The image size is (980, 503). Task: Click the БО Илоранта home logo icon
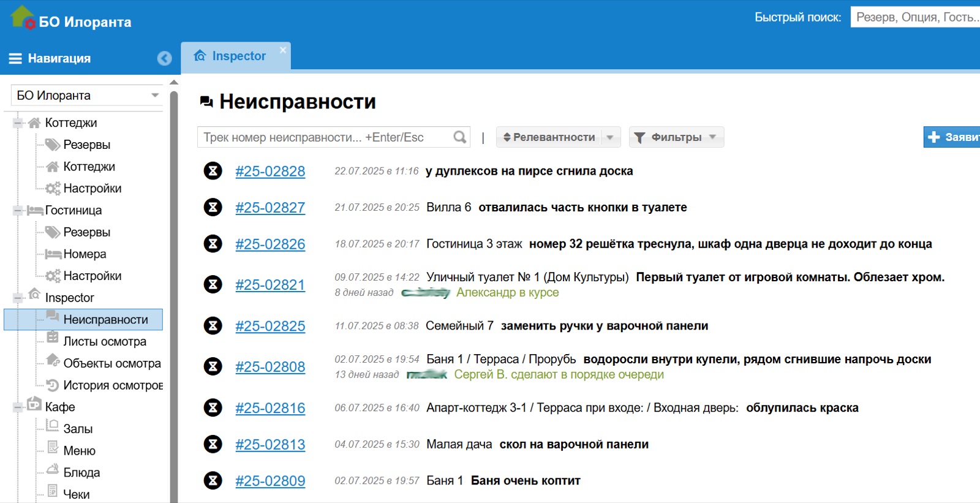(x=23, y=17)
